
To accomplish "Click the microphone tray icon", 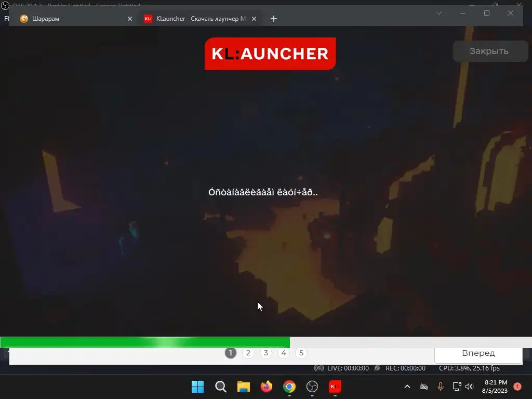I will click(x=441, y=387).
